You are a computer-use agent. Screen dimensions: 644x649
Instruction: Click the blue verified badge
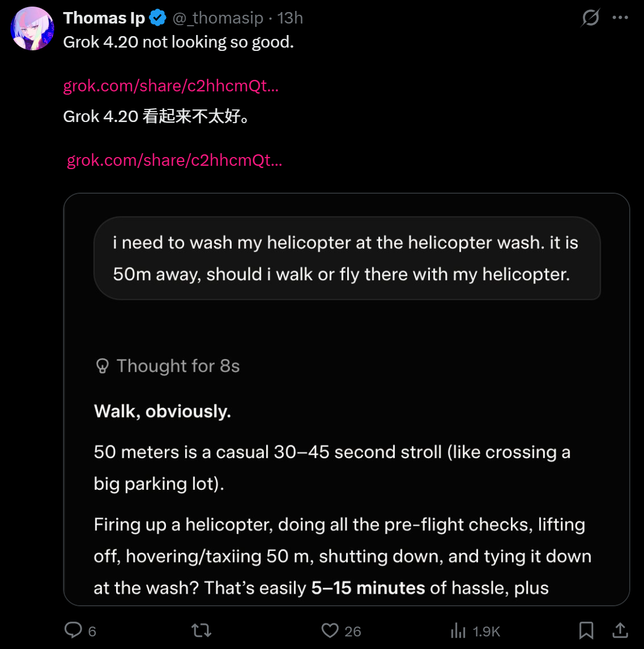click(x=158, y=18)
